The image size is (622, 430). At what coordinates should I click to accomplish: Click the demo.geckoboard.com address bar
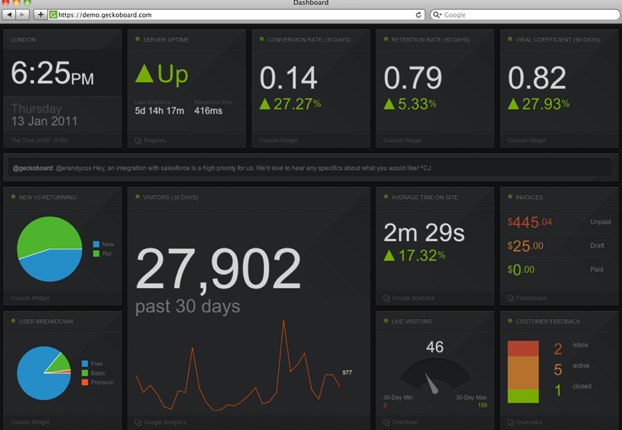230,15
